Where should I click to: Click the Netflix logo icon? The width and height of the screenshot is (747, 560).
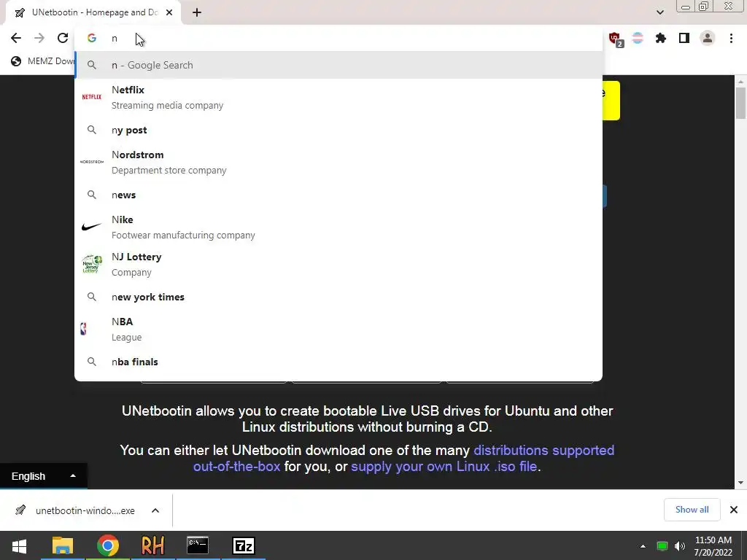pos(91,97)
